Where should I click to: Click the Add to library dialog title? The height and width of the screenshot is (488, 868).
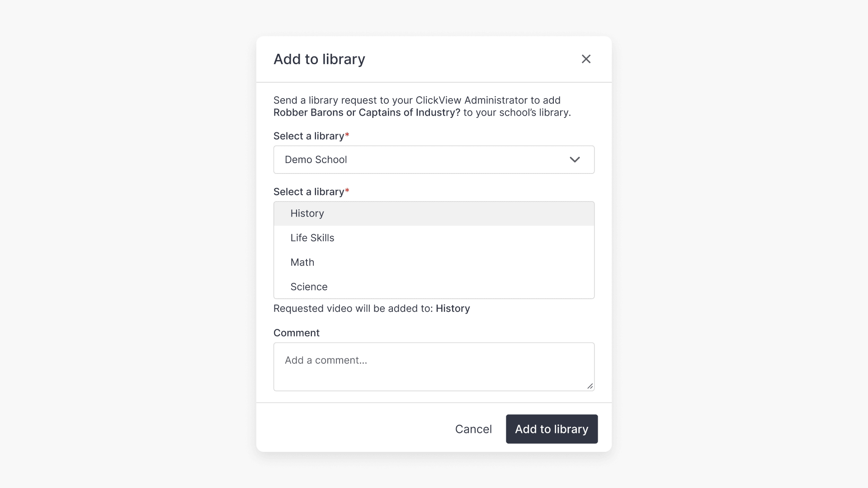point(319,59)
